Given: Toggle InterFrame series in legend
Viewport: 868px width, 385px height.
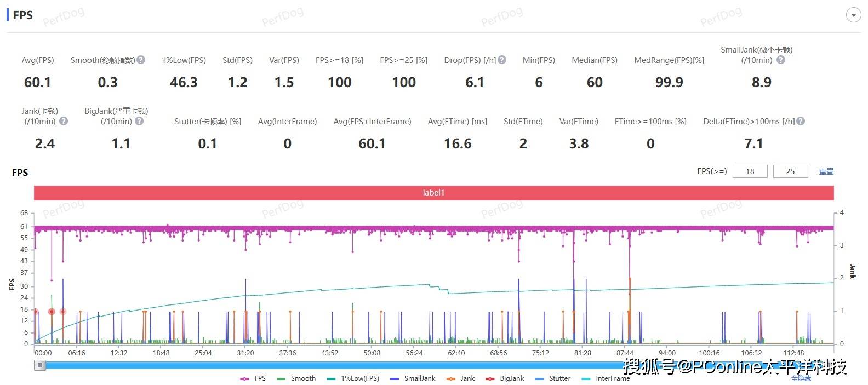Looking at the screenshot, I should 606,378.
